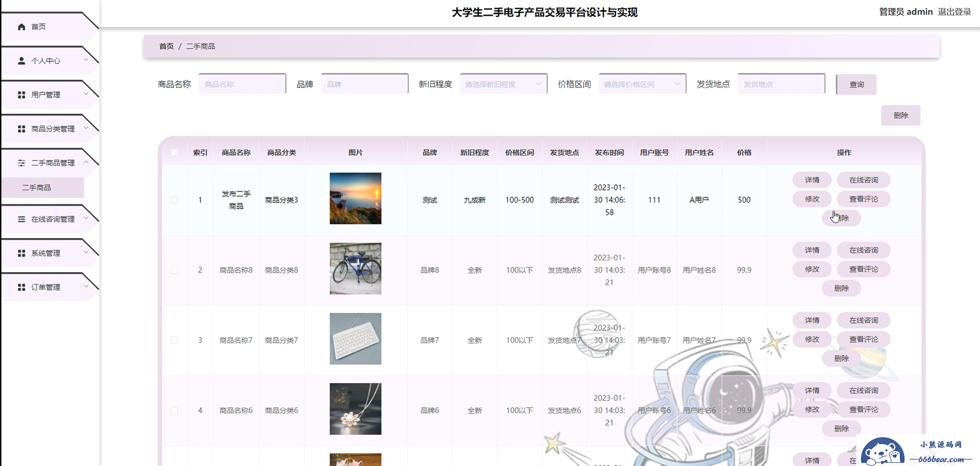Open 在线咨询管理 menu label
Image resolution: width=980 pixels, height=466 pixels.
53,219
